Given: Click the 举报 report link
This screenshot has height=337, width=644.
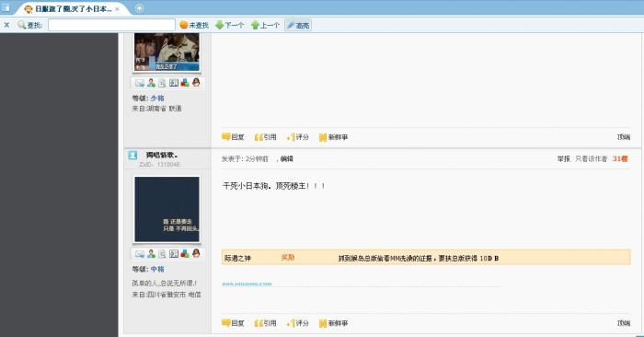Looking at the screenshot, I should (563, 159).
